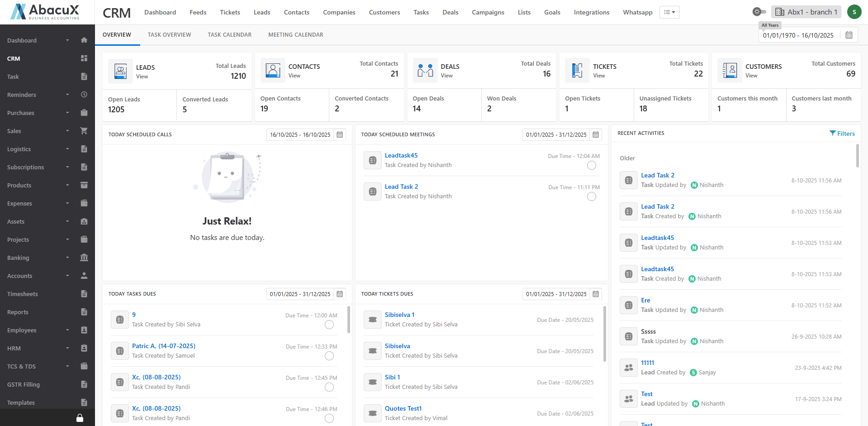Click the Leads card icon
The width and height of the screenshot is (868, 426).
120,71
